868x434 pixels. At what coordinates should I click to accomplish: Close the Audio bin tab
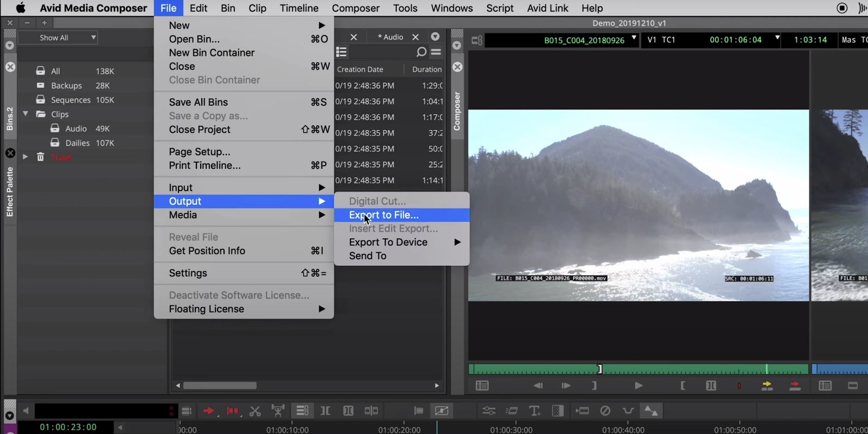(x=416, y=37)
